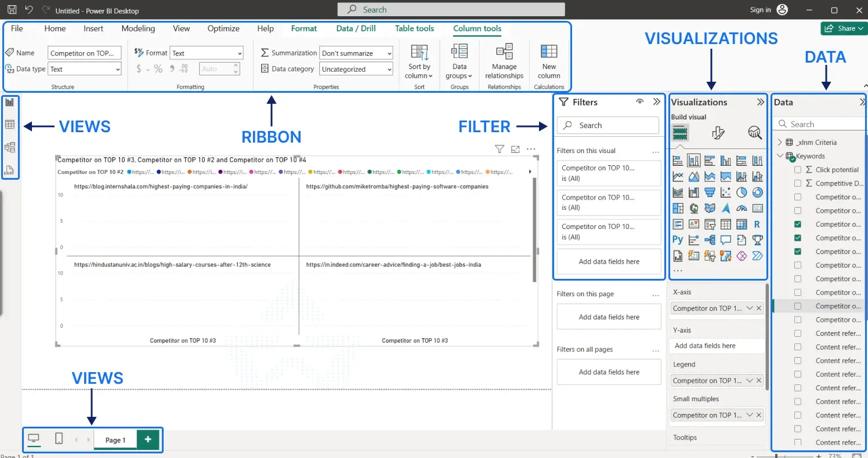Select the Line chart visual
Viewport: 868px width, 458px height.
point(678,176)
